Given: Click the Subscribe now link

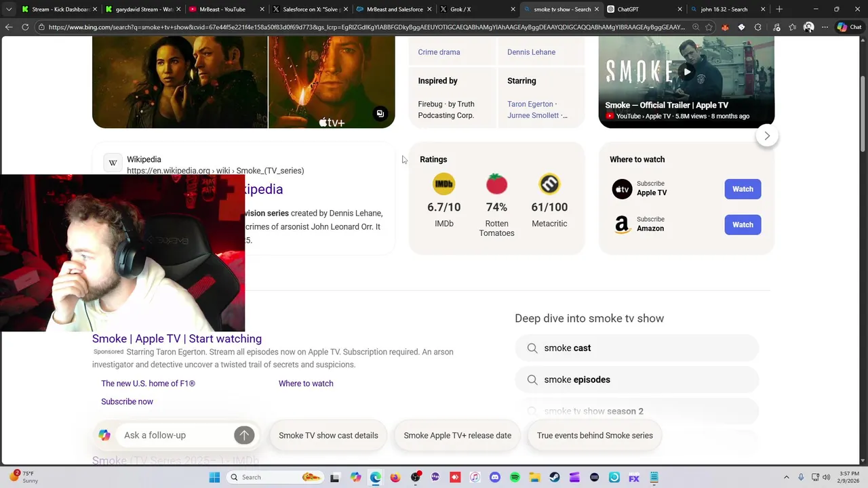Looking at the screenshot, I should click(x=127, y=402).
